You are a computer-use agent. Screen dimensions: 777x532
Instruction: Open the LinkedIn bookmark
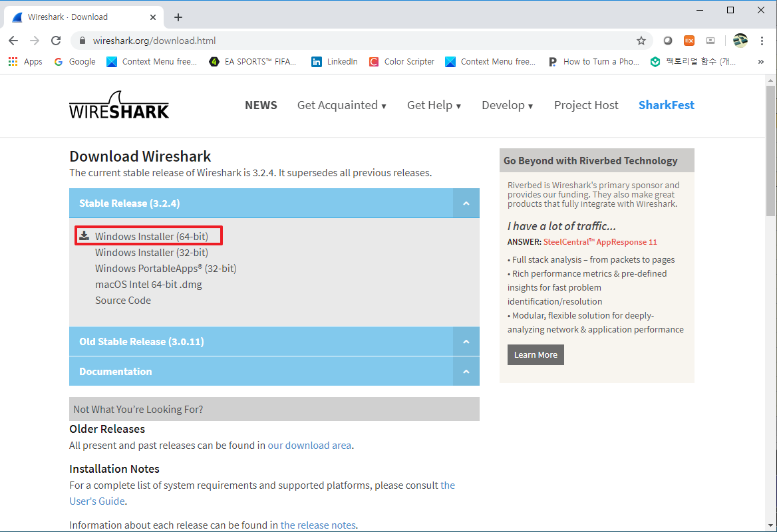(x=335, y=61)
